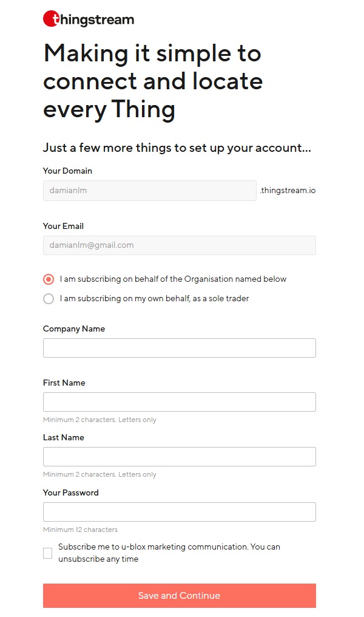Focus the Company Name input field
The image size is (364, 617).
click(x=179, y=348)
